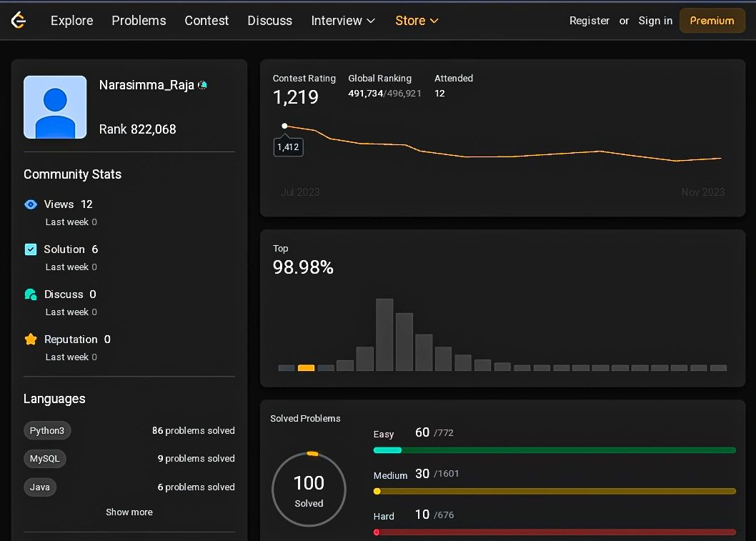Expand the Interview dropdown menu
This screenshot has height=541, width=756.
(x=343, y=21)
